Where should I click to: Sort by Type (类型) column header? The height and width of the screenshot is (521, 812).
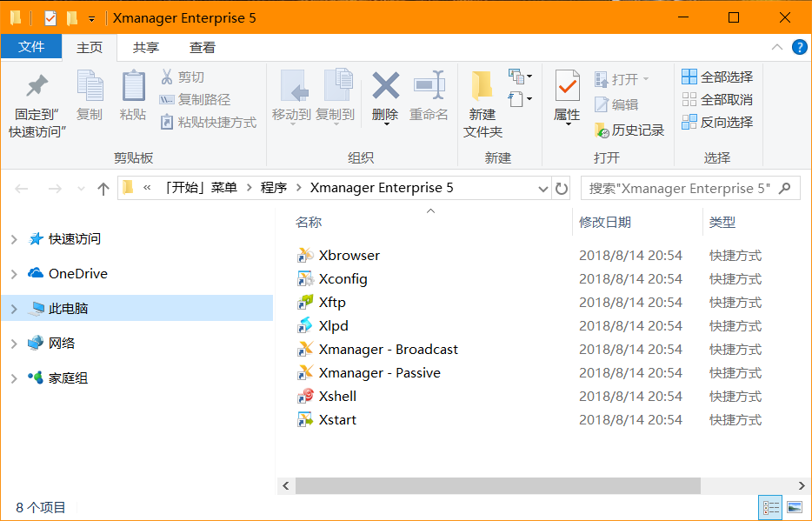[x=722, y=222]
